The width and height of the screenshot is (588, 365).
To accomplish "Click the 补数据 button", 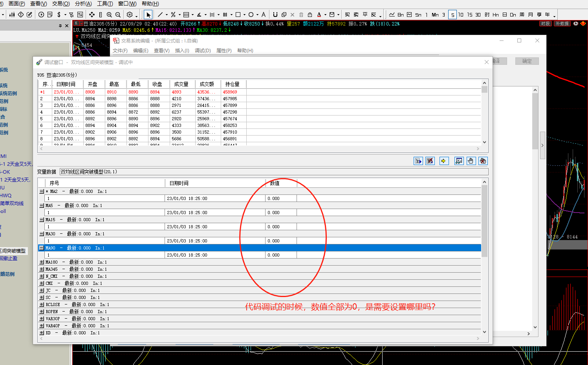I will [x=562, y=24].
